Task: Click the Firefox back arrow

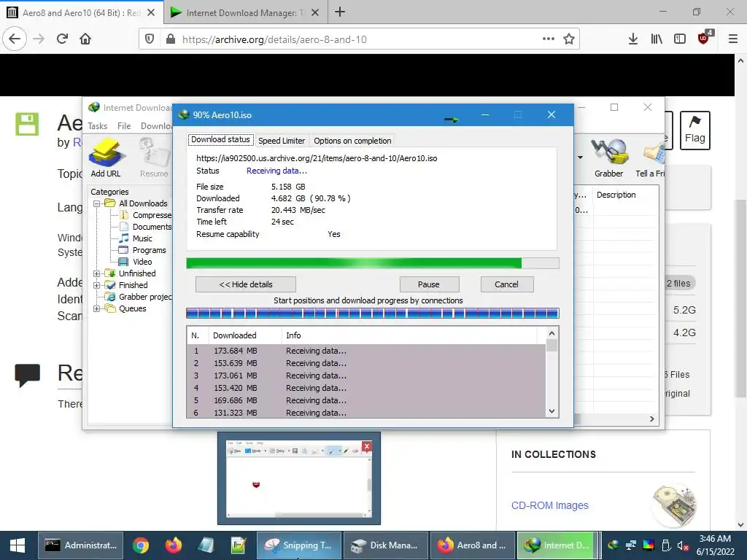Action: coord(15,39)
